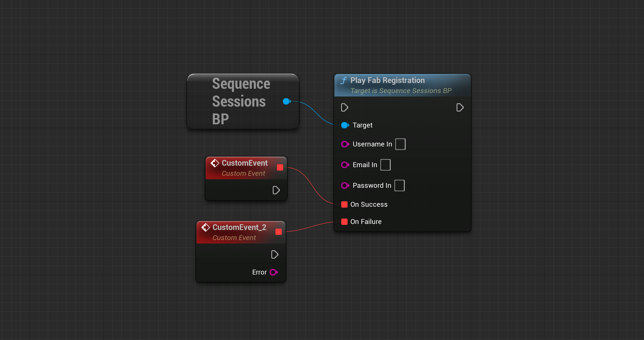Click the Username In string pin
The image size is (644, 340).
[345, 144]
